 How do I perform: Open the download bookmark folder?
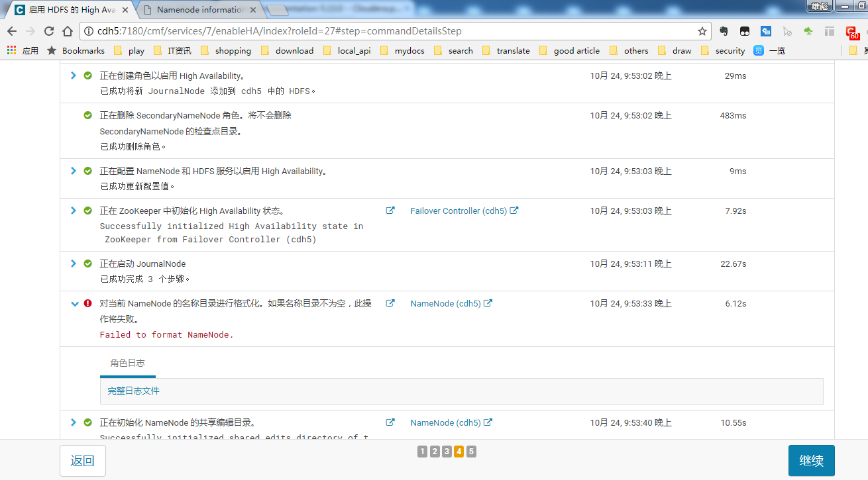tap(288, 50)
